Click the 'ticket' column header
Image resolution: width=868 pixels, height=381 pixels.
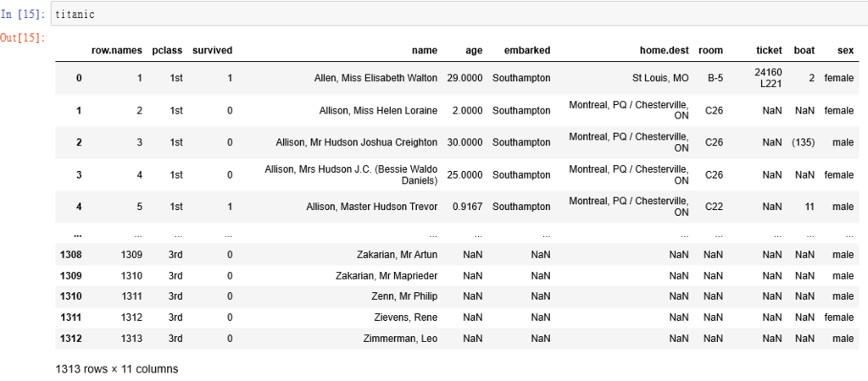point(769,50)
